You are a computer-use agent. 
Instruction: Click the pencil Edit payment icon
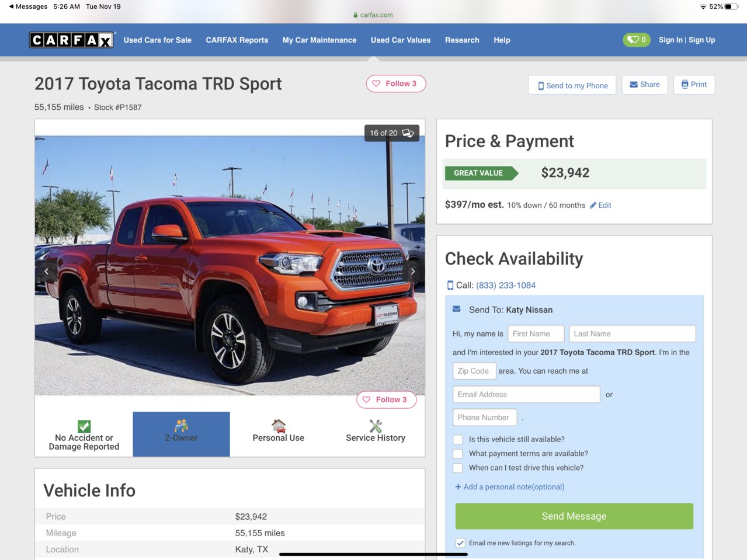point(593,206)
